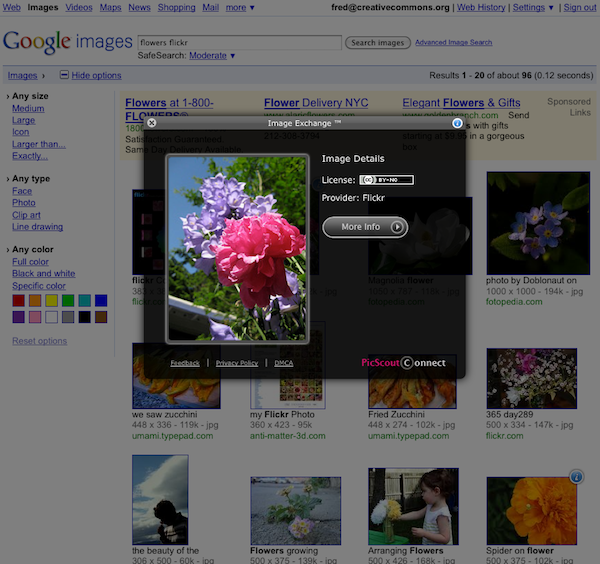Open the Settings dropdown
Screen dimensions: 600x564
(x=532, y=7)
